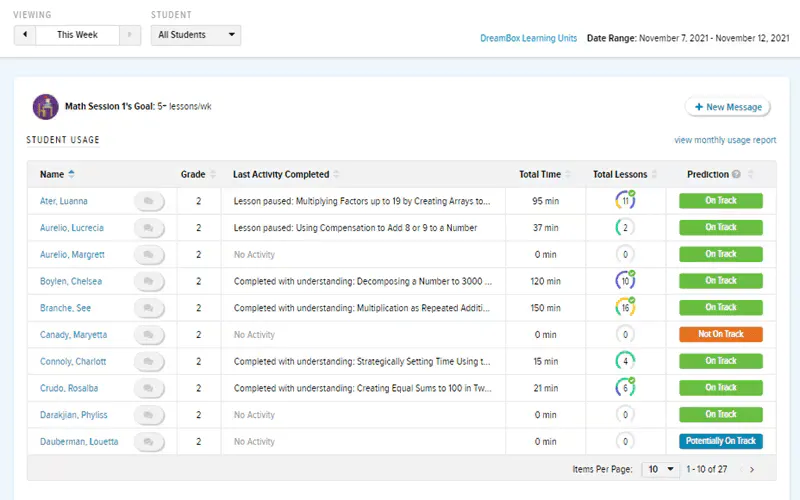Click the Prediction help question-mark icon

(736, 174)
